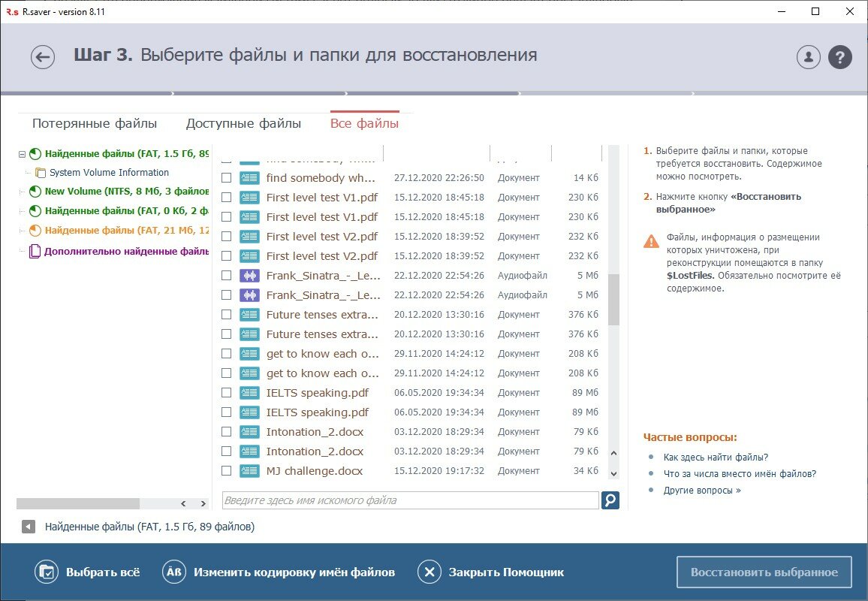The height and width of the screenshot is (601, 868).
Task: Click the Выбрать всё checkmark icon
Action: tap(47, 572)
